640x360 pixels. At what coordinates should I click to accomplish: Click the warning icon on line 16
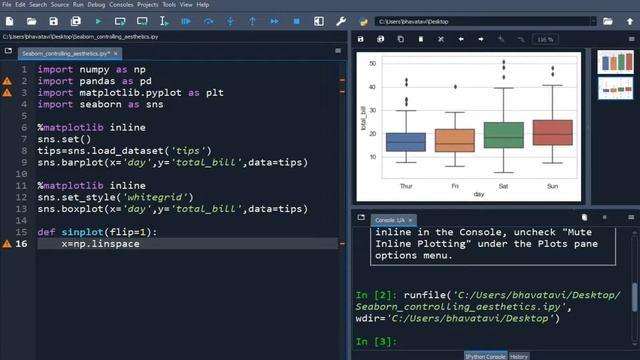pyautogui.click(x=7, y=244)
